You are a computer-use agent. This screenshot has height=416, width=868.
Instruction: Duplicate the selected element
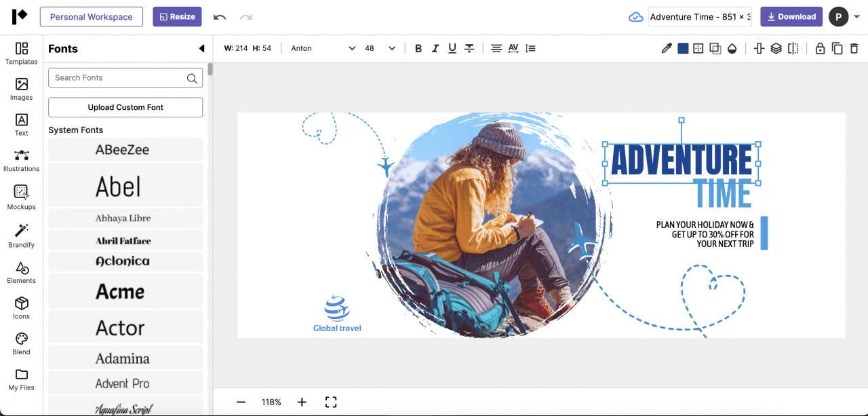point(837,48)
